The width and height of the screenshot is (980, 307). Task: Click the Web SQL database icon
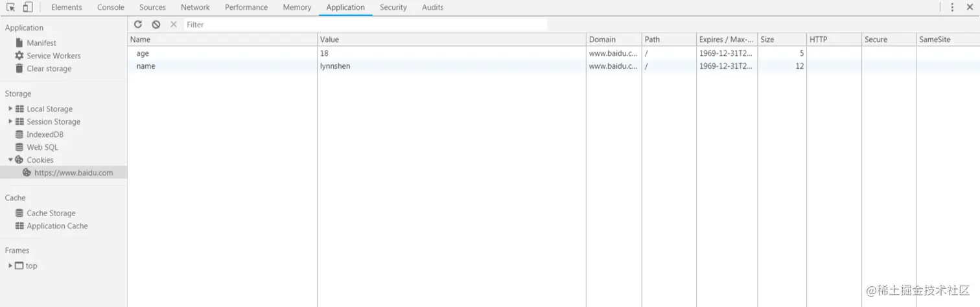click(x=19, y=147)
